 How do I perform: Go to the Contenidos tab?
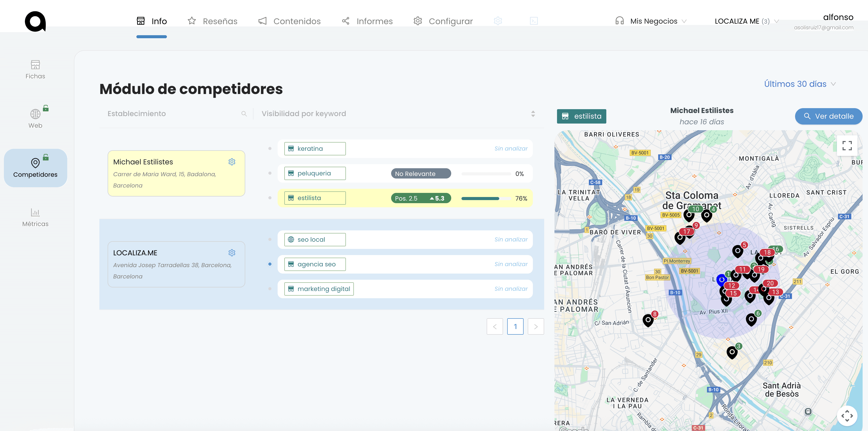pyautogui.click(x=289, y=21)
